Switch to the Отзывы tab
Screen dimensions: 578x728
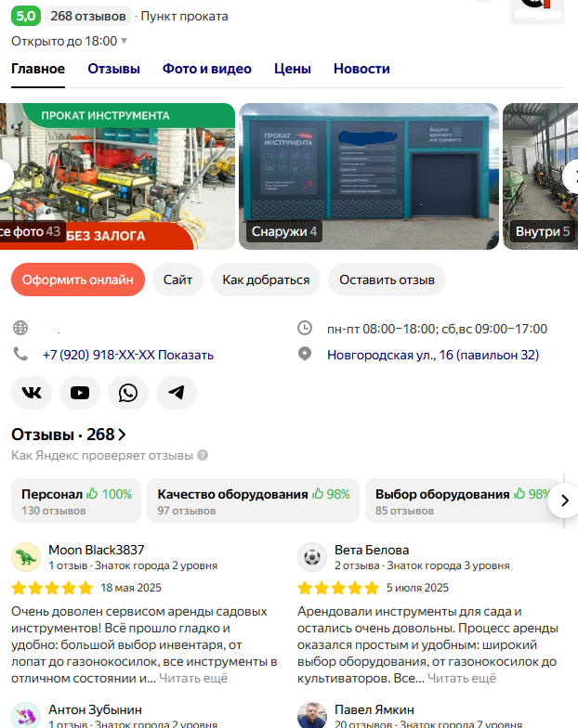[113, 69]
